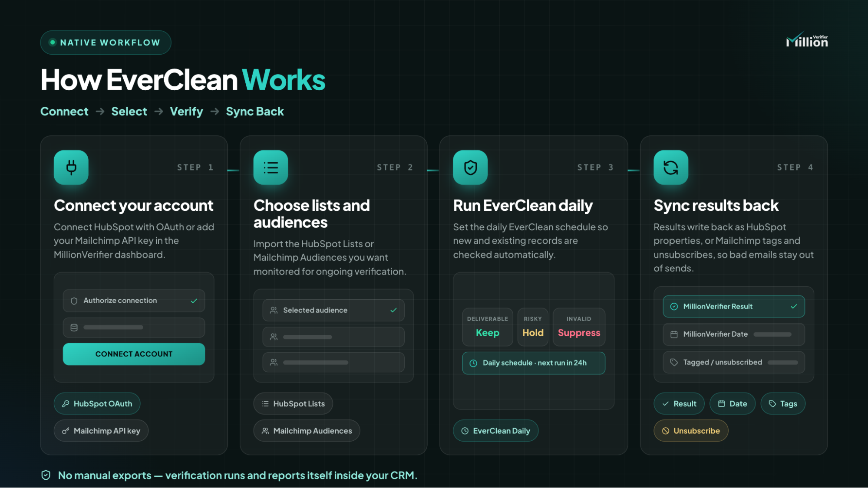Screen dimensions: 868x488
Task: Click the clock icon beside Daily schedule
Action: point(474,363)
